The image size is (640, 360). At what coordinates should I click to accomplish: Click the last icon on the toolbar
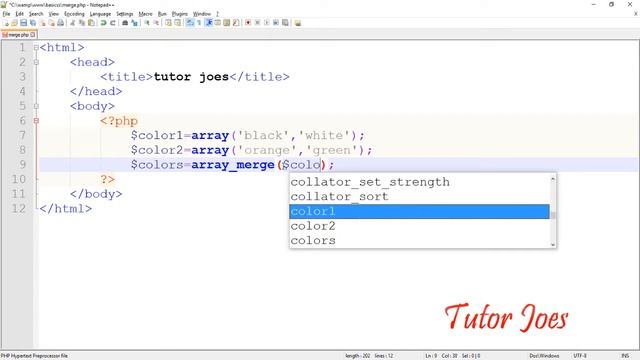point(298,23)
